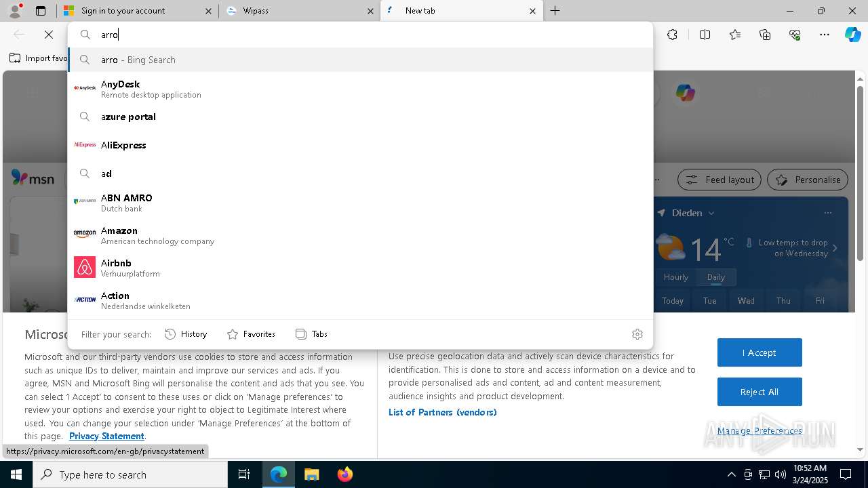Click the I Accept cookies button

[x=759, y=352]
